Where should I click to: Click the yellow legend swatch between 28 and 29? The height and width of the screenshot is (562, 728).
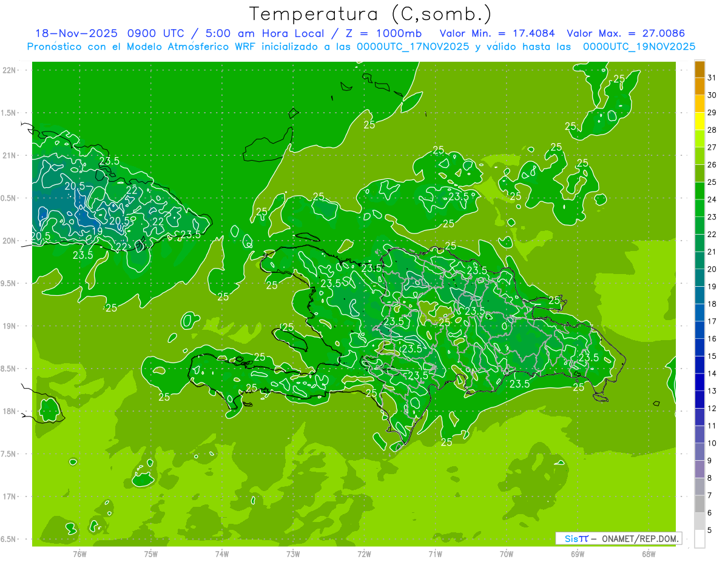click(x=699, y=121)
